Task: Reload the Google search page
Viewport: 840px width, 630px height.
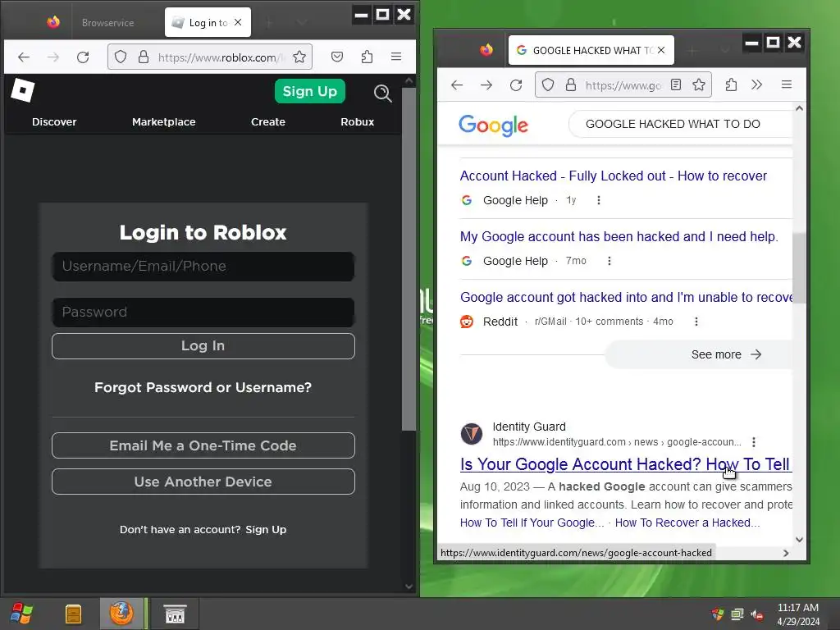Action: coord(516,84)
